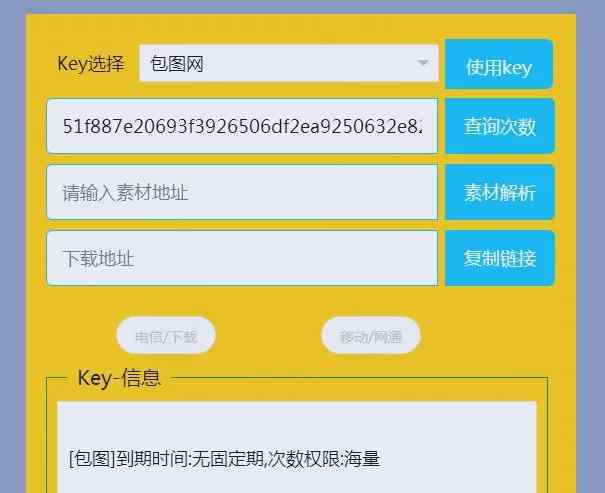605x493 pixels.
Task: Select the 移动/网通 pill button
Action: (371, 335)
